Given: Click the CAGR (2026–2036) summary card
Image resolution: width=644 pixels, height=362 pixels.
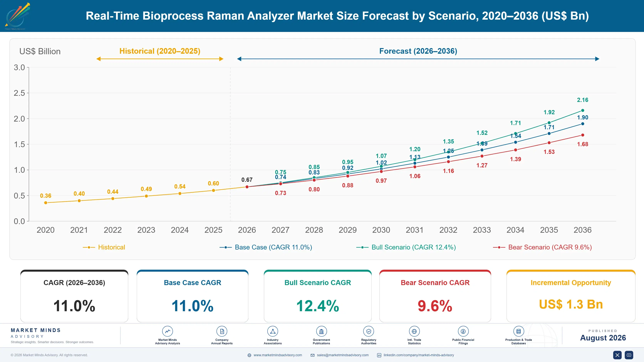Looking at the screenshot, I should point(74,296).
